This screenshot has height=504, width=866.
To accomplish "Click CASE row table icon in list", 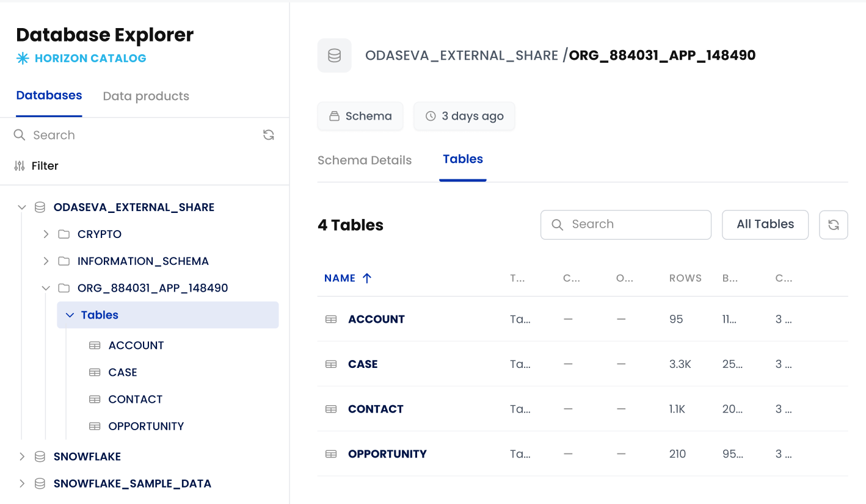I will [x=331, y=364].
